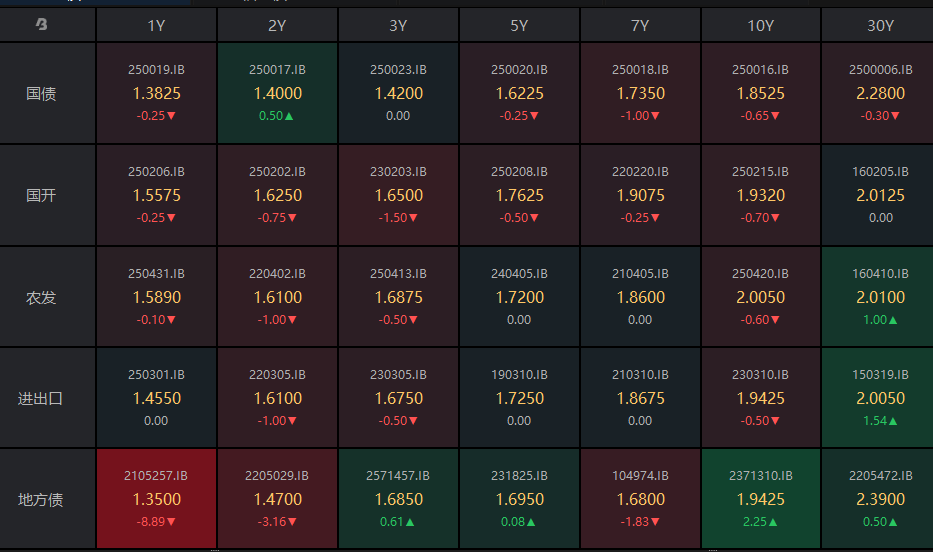Click the 30Y column header

[880, 26]
